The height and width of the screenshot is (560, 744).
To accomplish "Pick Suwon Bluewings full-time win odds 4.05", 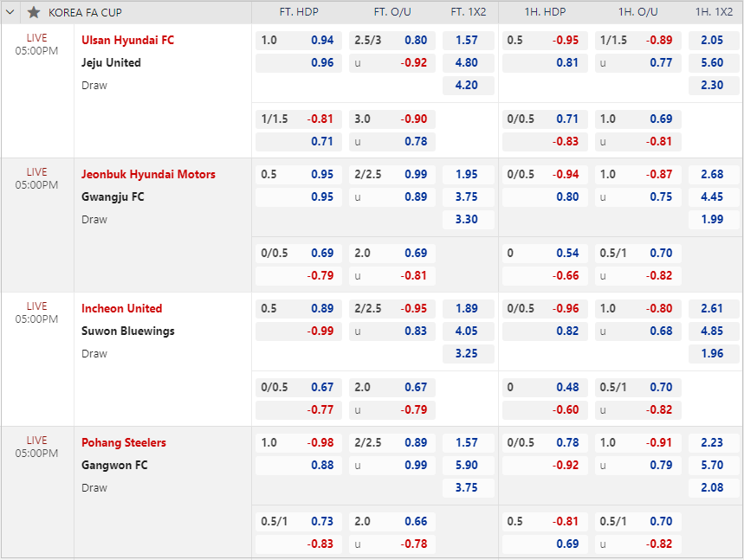I will click(x=468, y=331).
